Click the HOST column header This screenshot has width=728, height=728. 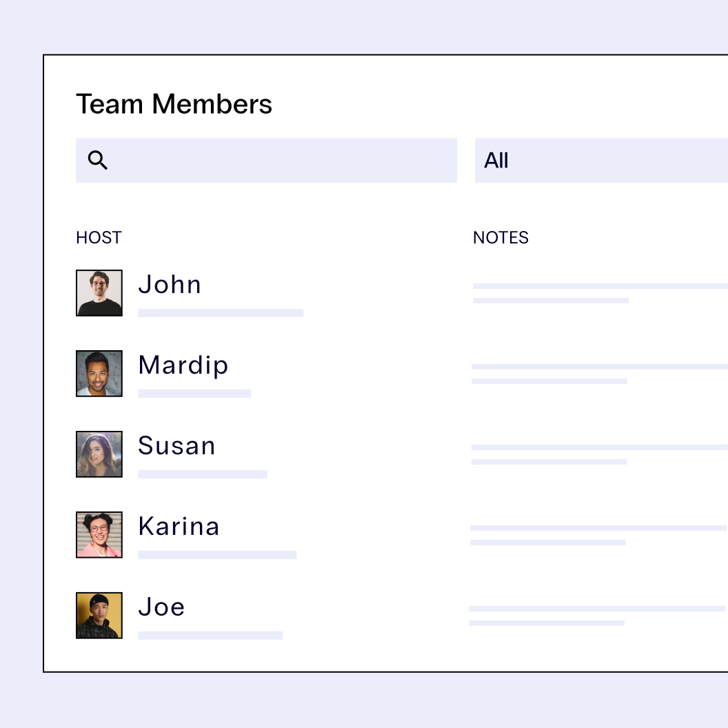point(99,238)
